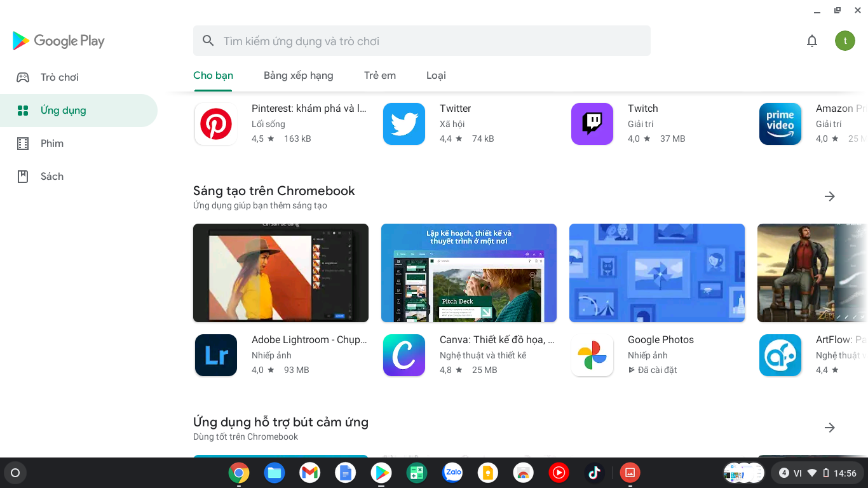868x488 pixels.
Task: Click the search magnifier icon
Action: point(208,41)
